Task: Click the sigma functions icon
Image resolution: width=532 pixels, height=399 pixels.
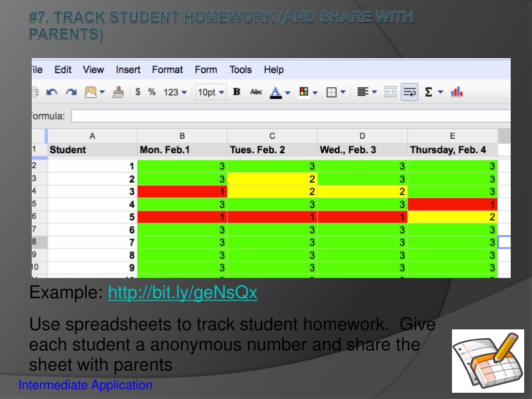Action: 429,92
